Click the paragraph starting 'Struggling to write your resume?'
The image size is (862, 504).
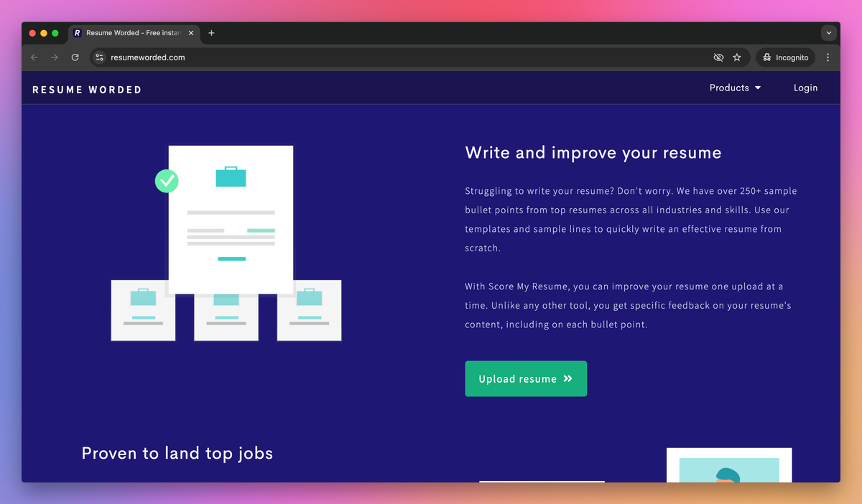(631, 219)
